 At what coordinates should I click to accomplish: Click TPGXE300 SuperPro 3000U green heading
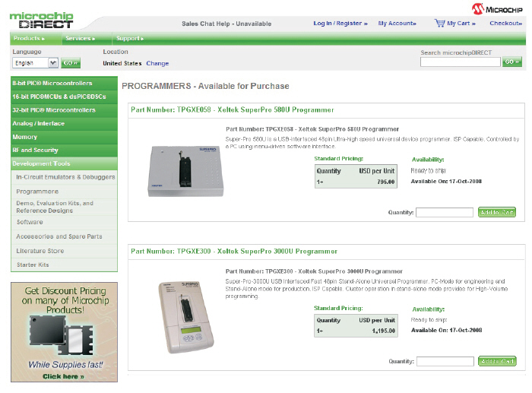pos(234,252)
